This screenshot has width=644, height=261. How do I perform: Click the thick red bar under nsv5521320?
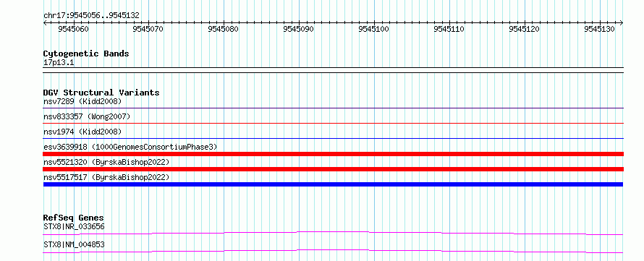click(x=333, y=169)
